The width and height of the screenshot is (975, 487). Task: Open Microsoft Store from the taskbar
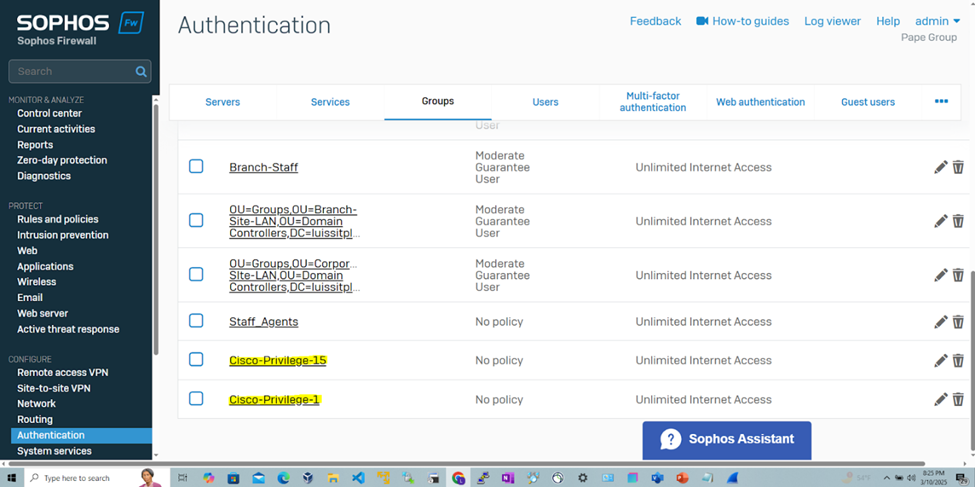tap(233, 478)
